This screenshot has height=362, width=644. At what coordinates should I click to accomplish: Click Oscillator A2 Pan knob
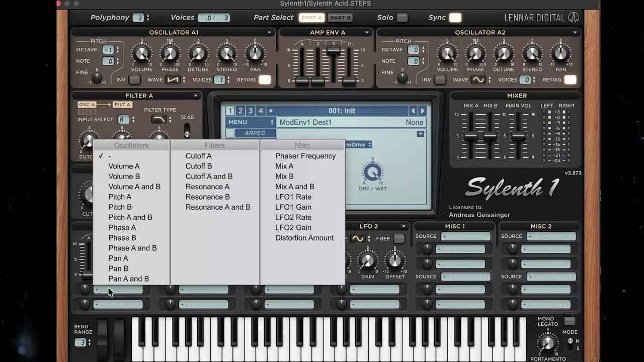point(560,53)
